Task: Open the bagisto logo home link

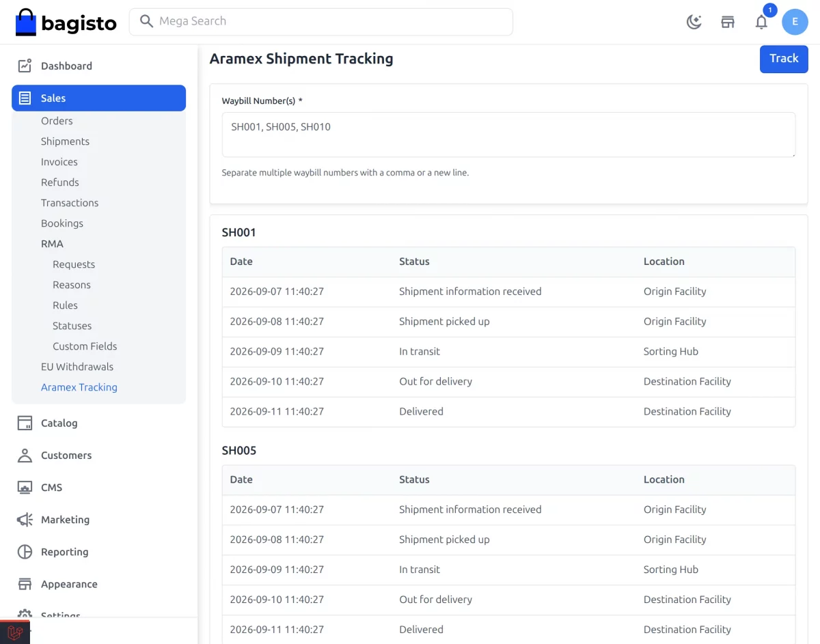Action: tap(66, 22)
